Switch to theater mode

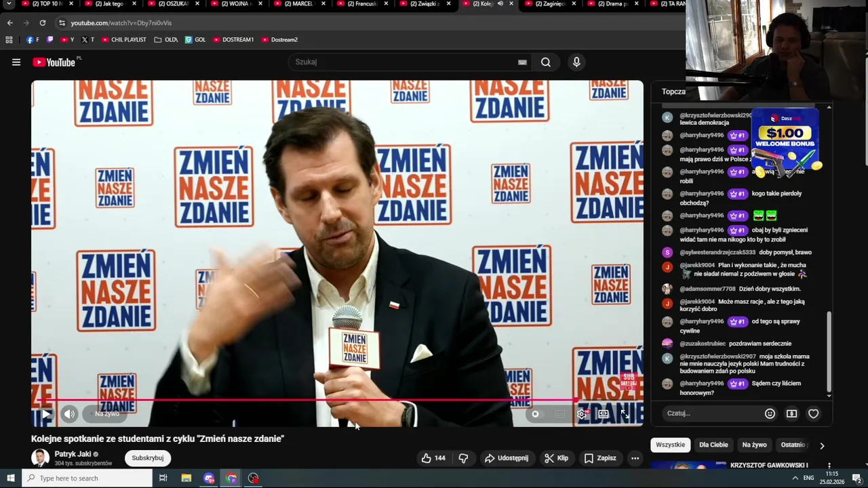(604, 413)
